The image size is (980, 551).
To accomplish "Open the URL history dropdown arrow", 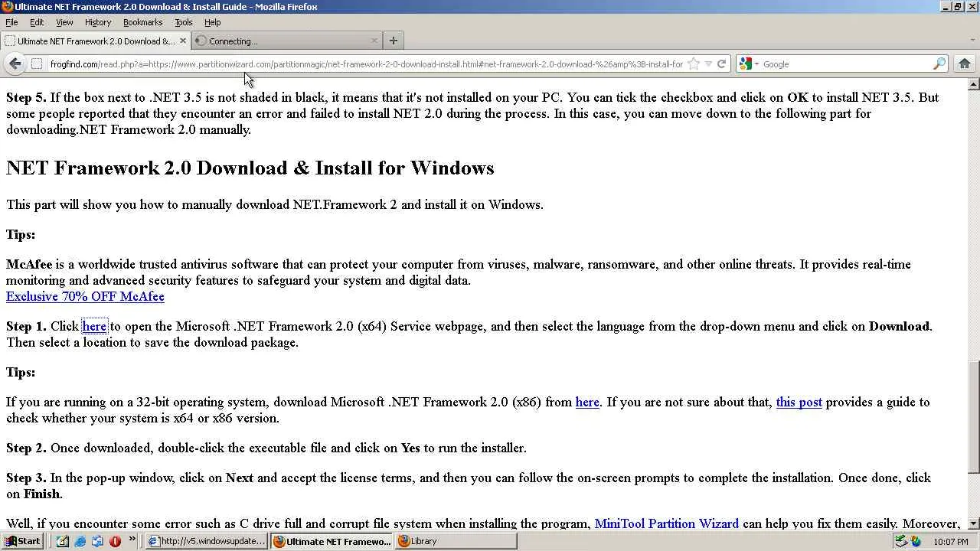I will pos(708,64).
